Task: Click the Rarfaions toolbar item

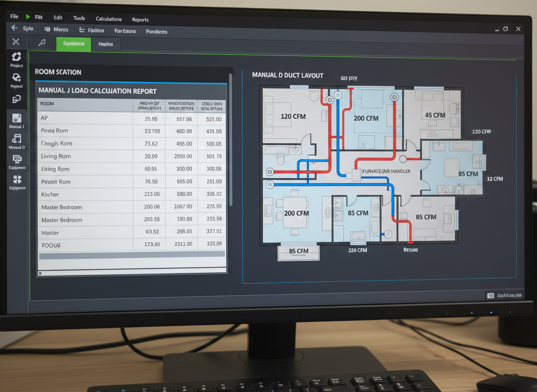Action: (x=125, y=31)
